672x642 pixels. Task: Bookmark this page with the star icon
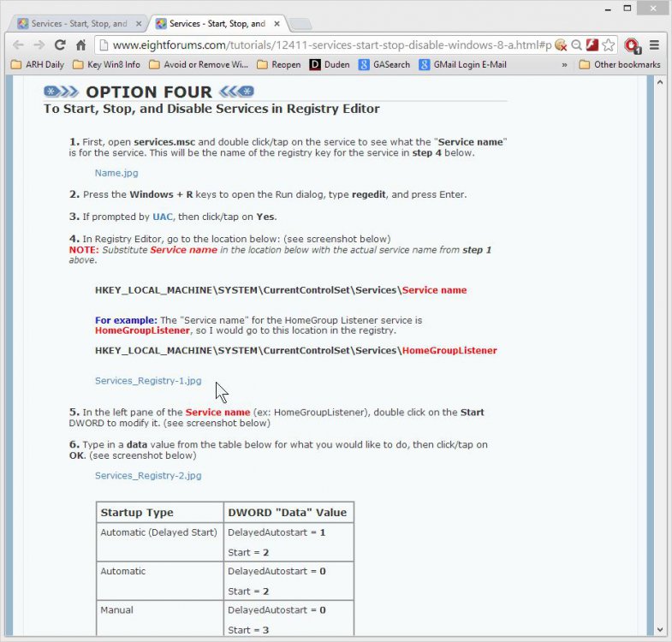608,45
